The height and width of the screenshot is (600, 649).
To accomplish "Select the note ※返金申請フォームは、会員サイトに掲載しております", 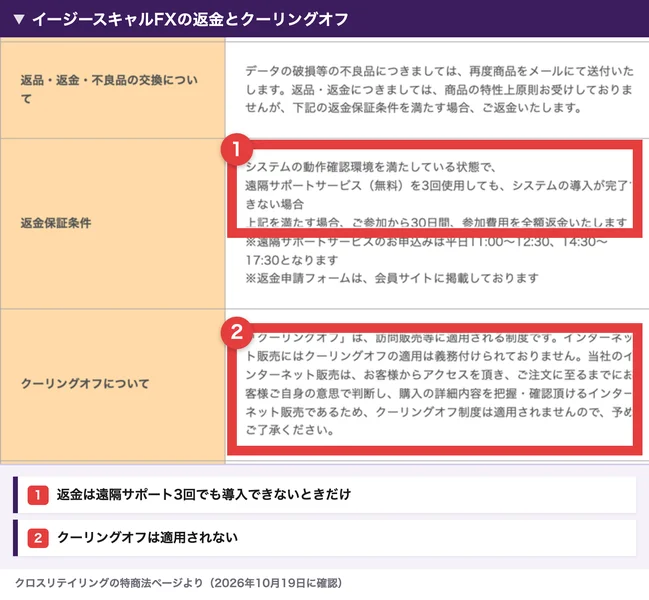I will tap(392, 278).
